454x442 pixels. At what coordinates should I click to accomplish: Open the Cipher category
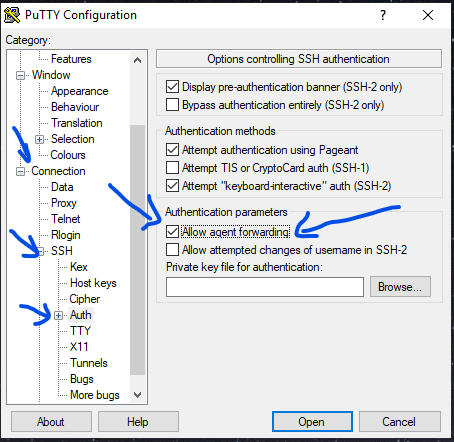pos(84,299)
